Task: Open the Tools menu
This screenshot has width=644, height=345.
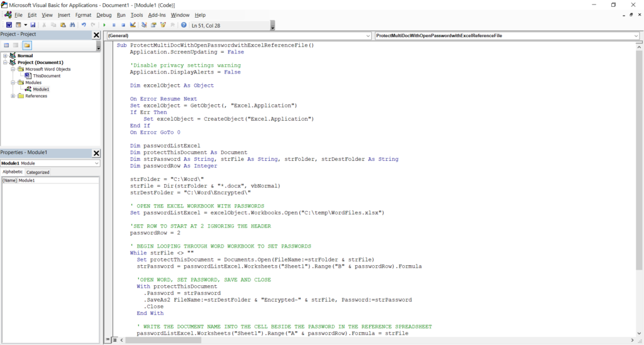Action: (136, 15)
